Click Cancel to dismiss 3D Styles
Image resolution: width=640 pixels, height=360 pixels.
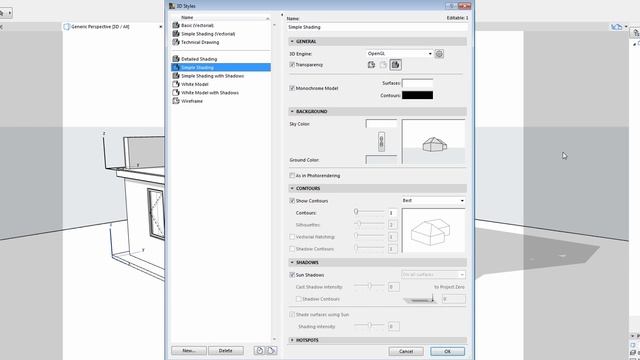(406, 351)
